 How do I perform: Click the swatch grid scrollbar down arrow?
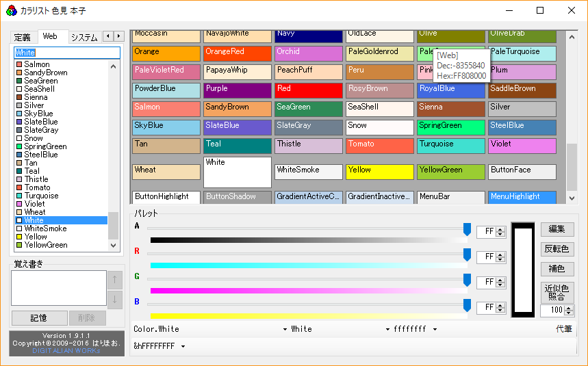[x=572, y=198]
